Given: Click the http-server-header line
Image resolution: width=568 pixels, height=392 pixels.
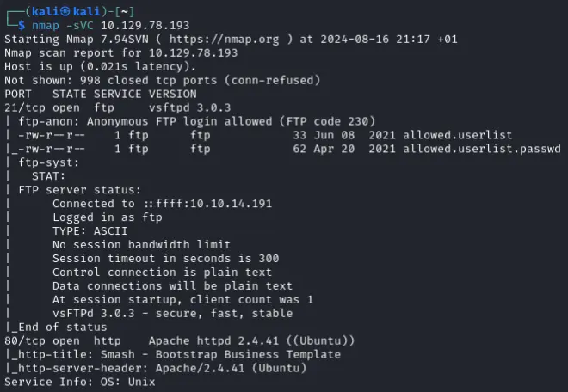Looking at the screenshot, I should [156, 368].
